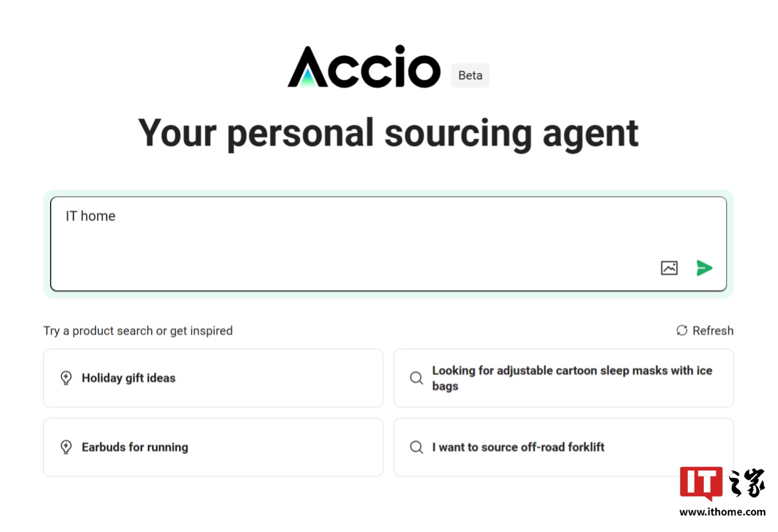
Task: Click the circular refresh icon near Refresh label
Action: point(681,330)
